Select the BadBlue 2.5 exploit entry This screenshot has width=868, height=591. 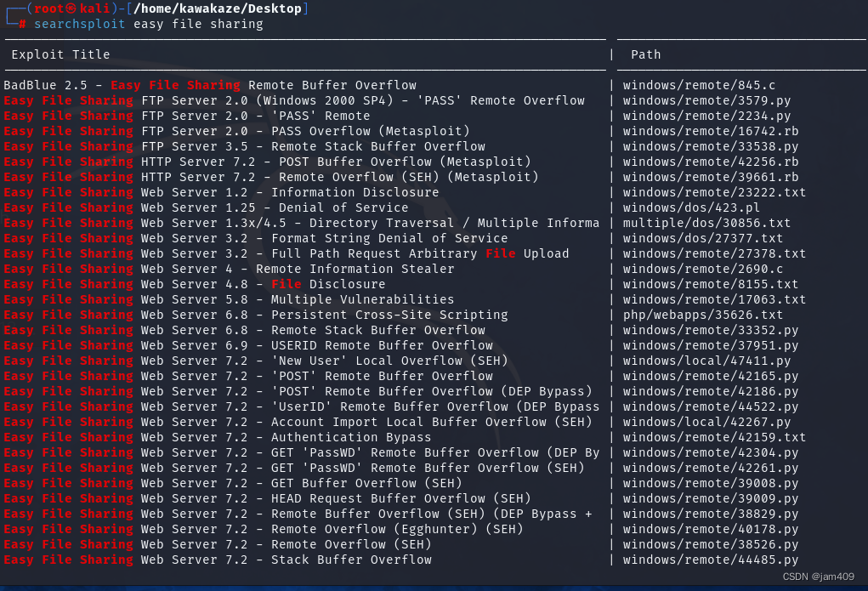point(208,85)
